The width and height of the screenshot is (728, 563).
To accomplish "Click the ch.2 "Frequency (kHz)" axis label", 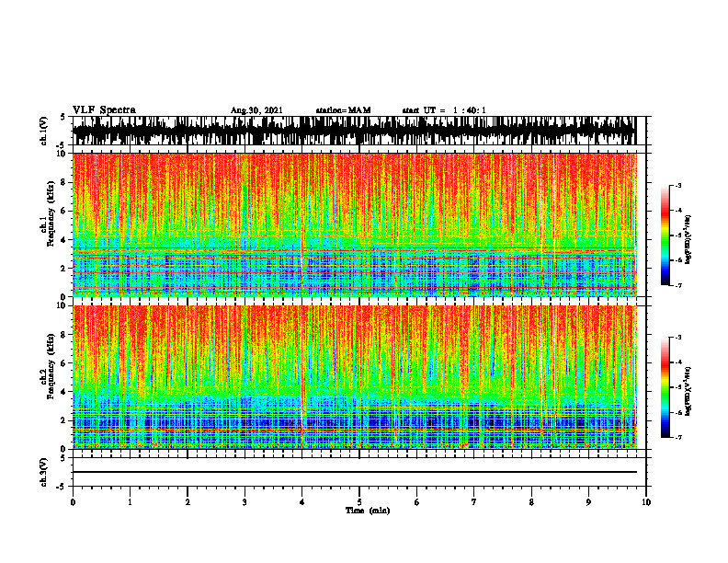I will pyautogui.click(x=51, y=366).
